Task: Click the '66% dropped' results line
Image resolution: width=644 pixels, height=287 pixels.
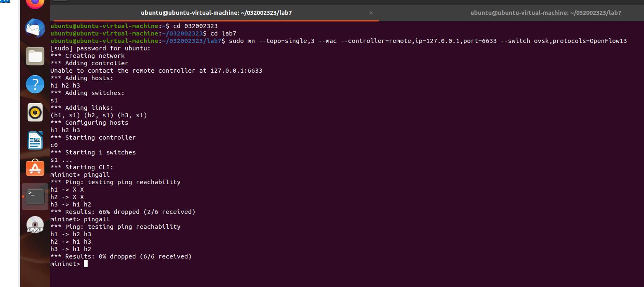Action: [123, 212]
